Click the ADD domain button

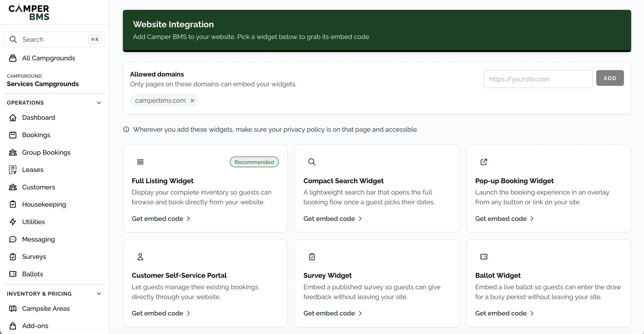[610, 78]
